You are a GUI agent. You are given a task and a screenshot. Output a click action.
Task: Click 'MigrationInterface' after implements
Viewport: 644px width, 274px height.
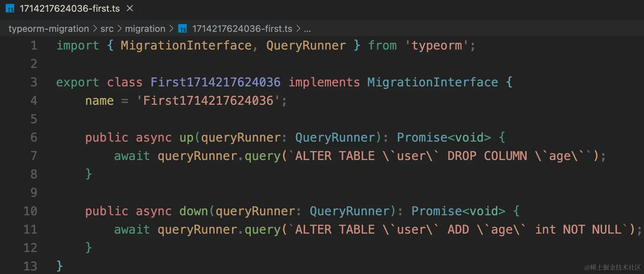[433, 82]
